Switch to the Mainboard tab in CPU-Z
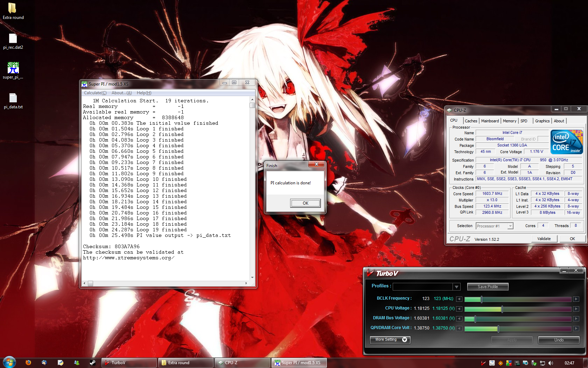 490,121
